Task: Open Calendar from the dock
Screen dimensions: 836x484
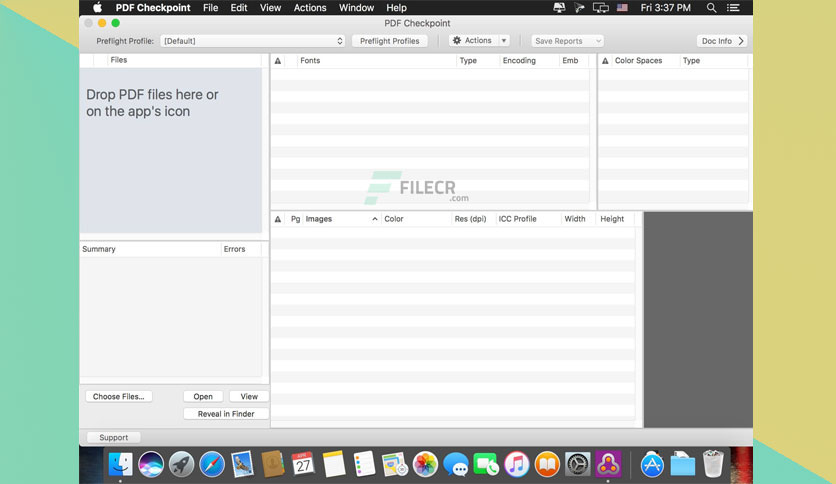Action: [303, 464]
